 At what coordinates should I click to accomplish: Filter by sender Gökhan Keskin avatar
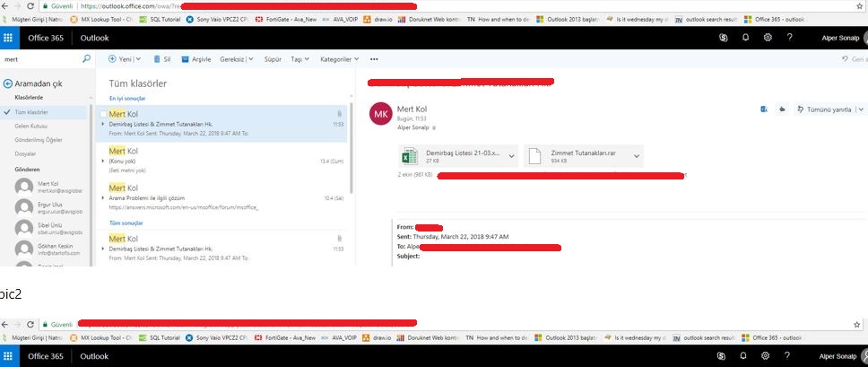24,249
